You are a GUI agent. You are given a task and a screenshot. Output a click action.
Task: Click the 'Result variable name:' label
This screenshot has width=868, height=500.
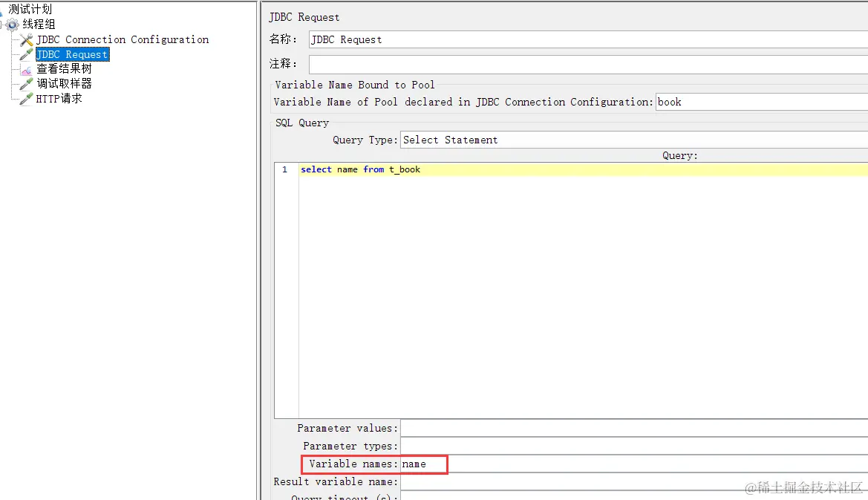pos(336,481)
